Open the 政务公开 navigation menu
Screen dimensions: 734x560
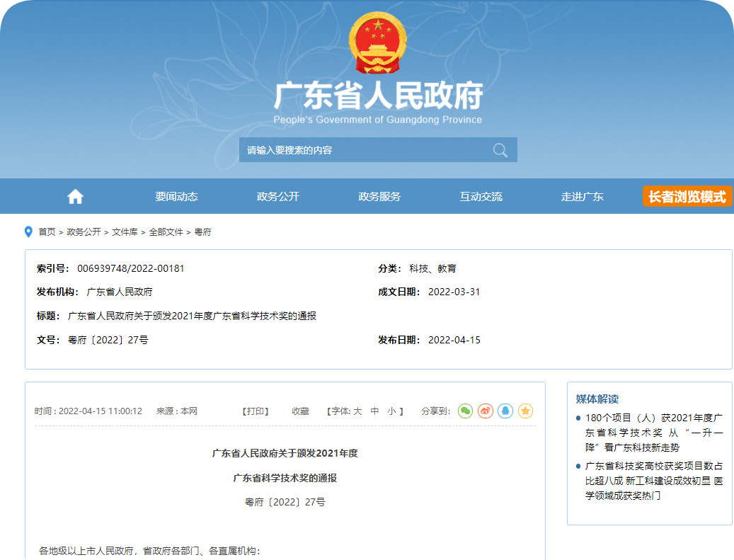tap(277, 197)
